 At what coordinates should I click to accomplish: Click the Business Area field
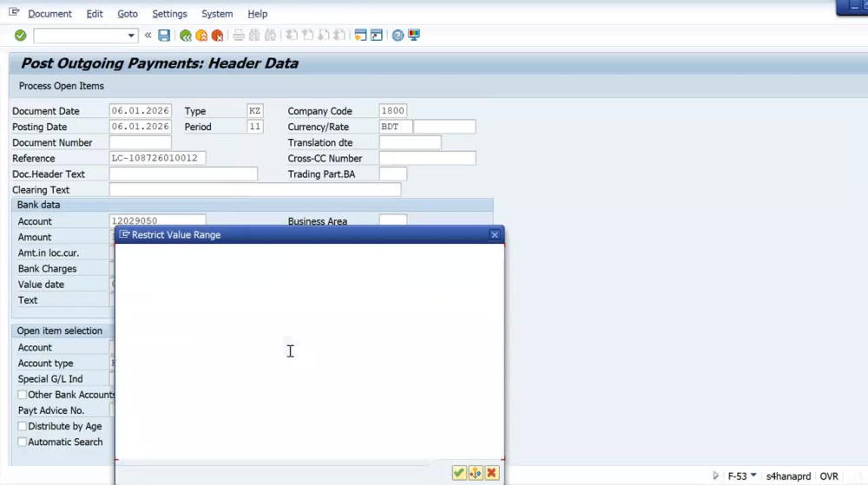[x=393, y=220]
